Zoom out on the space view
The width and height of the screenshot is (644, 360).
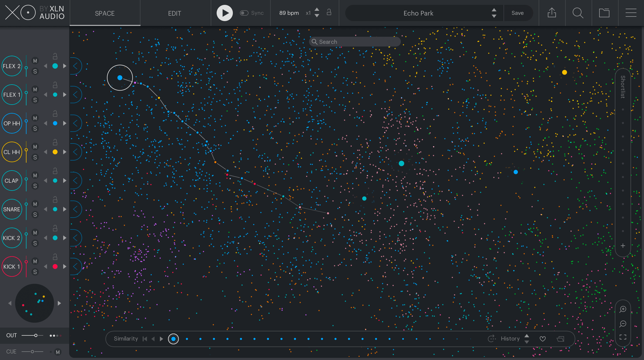click(623, 324)
